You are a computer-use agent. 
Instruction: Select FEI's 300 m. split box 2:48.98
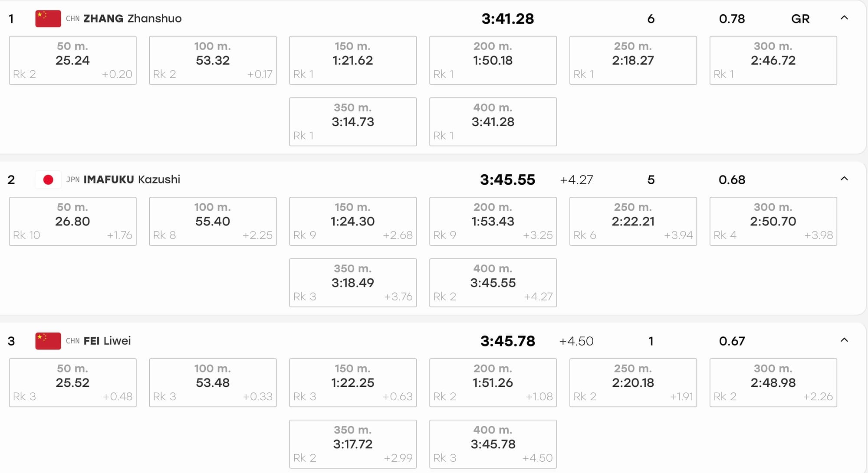click(x=773, y=382)
